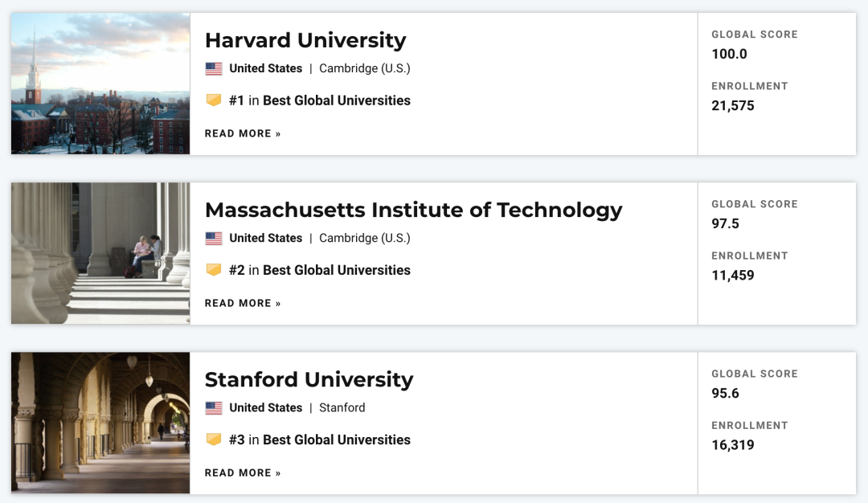Click the US flag icon under Stanford University
This screenshot has height=503, width=868.
[214, 408]
